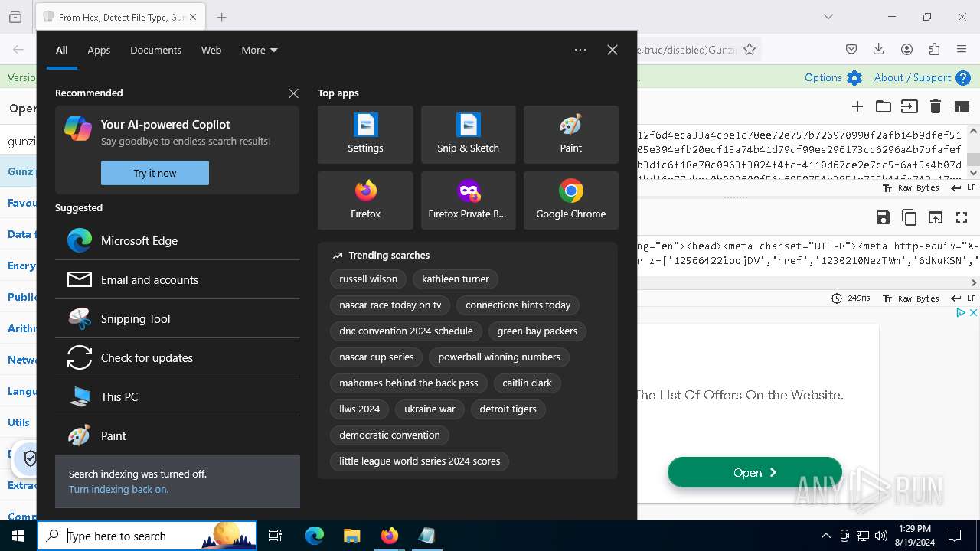The height and width of the screenshot is (551, 980).
Task: Search trending 'dnc convention 2024 schedule'
Action: (406, 331)
